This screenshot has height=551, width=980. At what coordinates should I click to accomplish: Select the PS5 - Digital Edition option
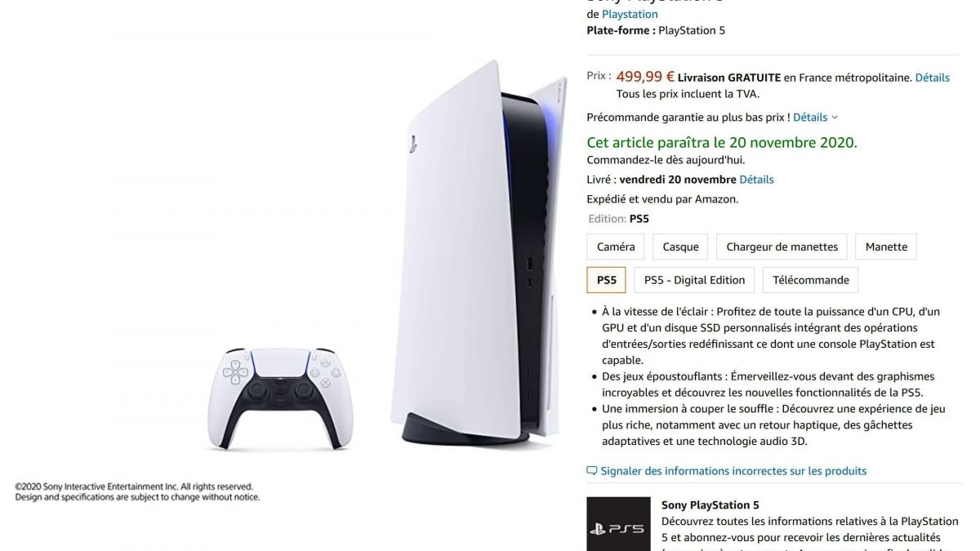pos(694,280)
